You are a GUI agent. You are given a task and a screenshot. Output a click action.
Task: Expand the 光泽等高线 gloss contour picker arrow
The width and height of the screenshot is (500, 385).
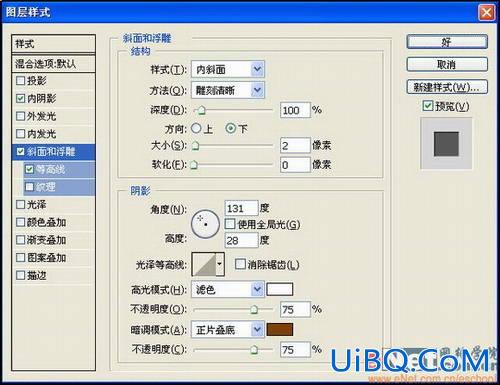(220, 264)
